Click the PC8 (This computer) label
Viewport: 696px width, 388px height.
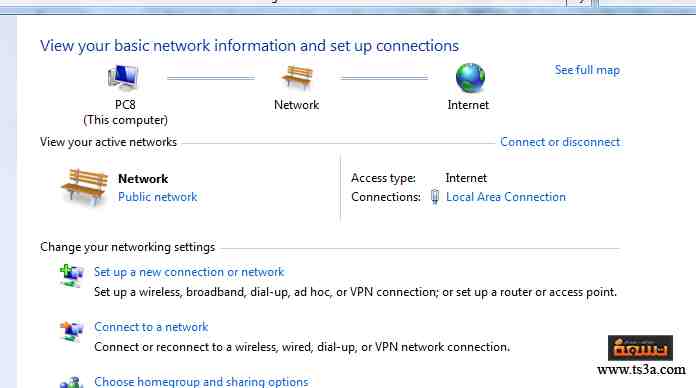pyautogui.click(x=125, y=112)
